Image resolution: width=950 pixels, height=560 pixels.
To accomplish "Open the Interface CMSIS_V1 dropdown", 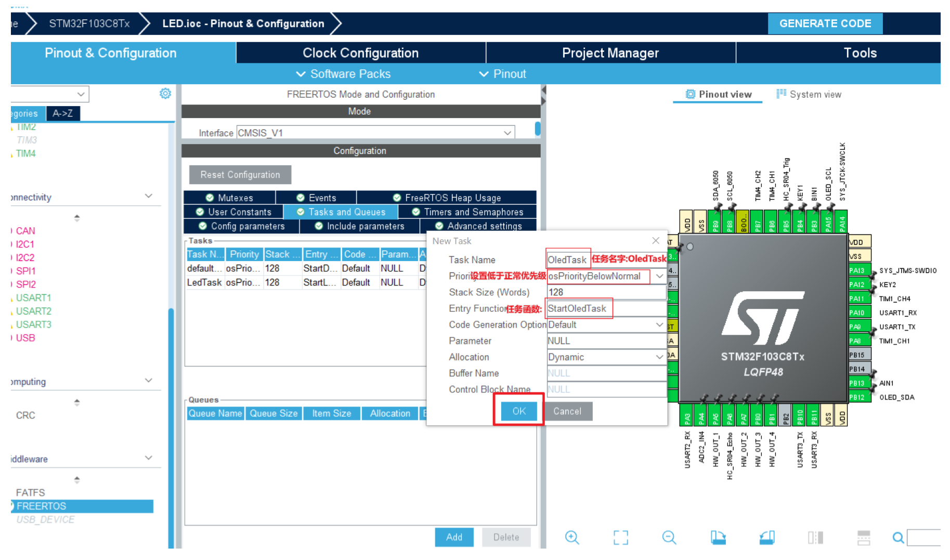I will 375,133.
